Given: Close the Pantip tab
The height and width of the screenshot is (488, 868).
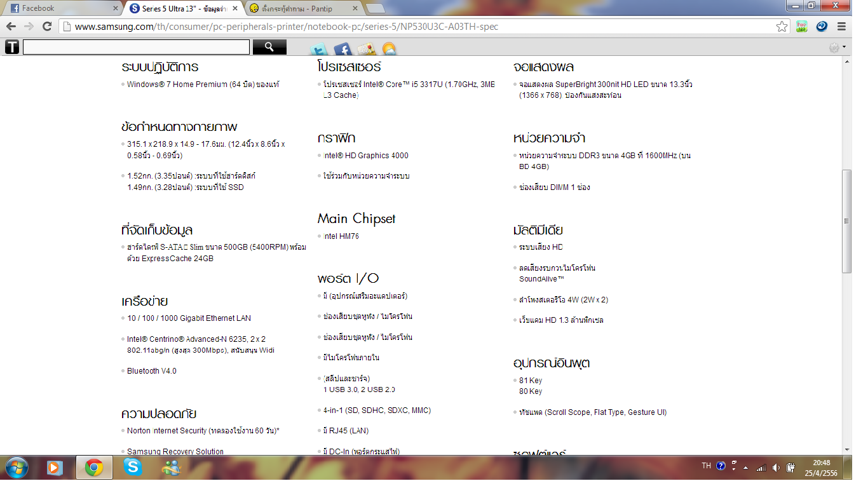Looking at the screenshot, I should pos(354,8).
